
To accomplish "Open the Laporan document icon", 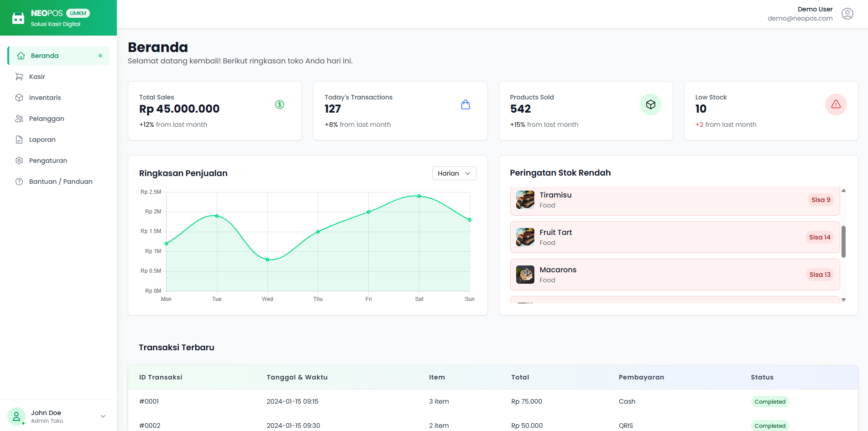I will click(x=19, y=140).
